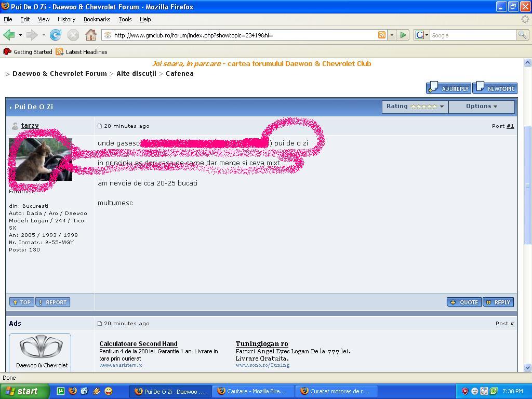Click the Windows Start button

24,391
